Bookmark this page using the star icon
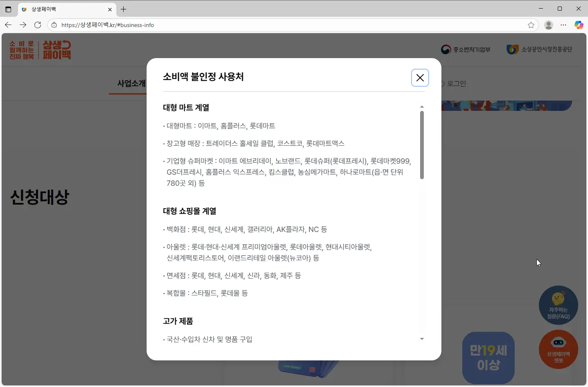 [x=531, y=25]
